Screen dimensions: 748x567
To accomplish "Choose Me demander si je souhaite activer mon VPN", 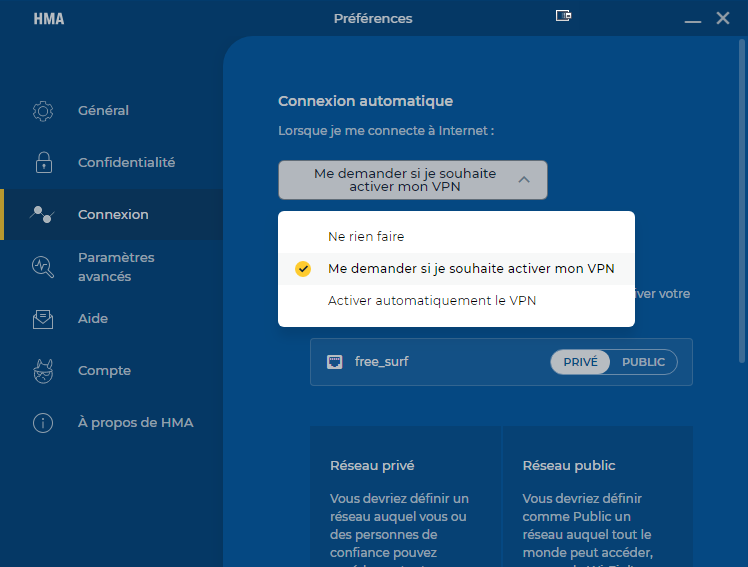I will click(x=456, y=269).
